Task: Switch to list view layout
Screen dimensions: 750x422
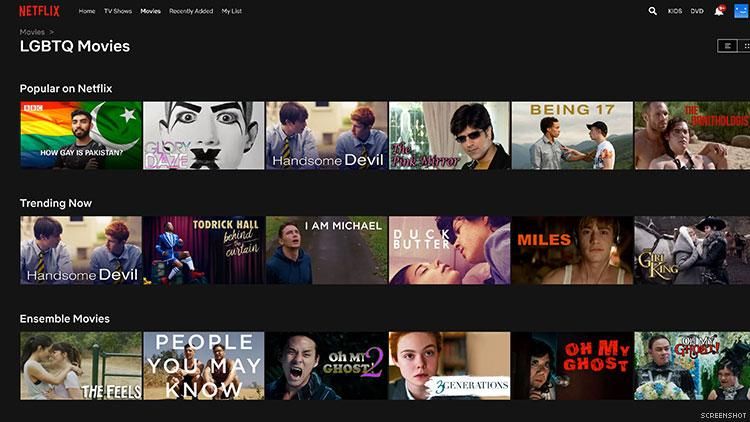Action: 726,46
